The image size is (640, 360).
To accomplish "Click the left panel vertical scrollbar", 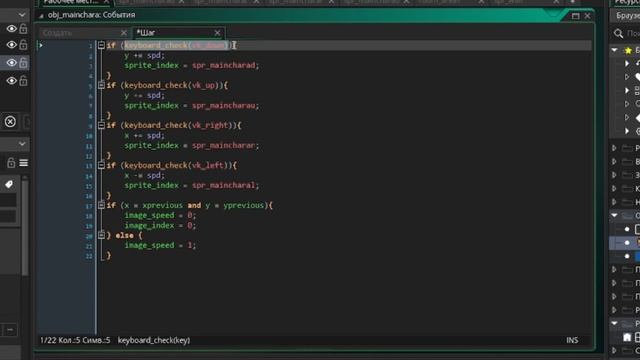I will point(24,227).
